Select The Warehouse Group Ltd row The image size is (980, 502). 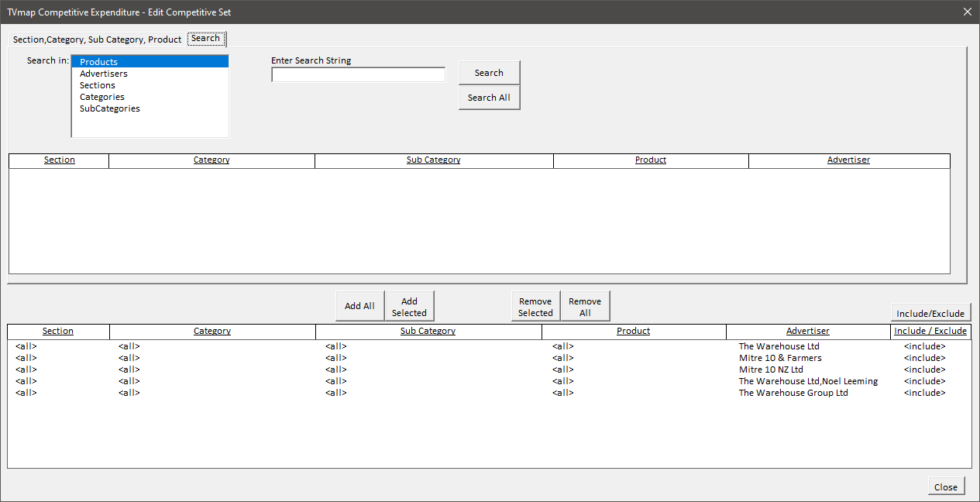click(x=489, y=393)
